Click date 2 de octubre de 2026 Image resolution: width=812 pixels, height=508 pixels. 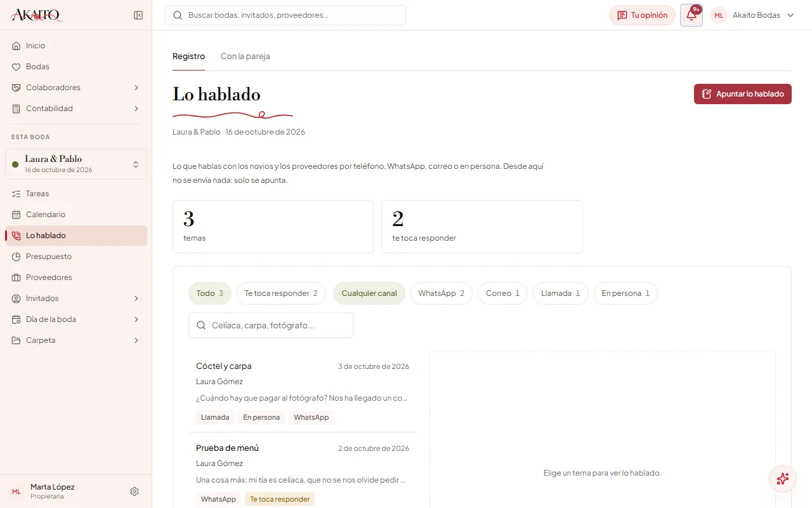coord(374,448)
